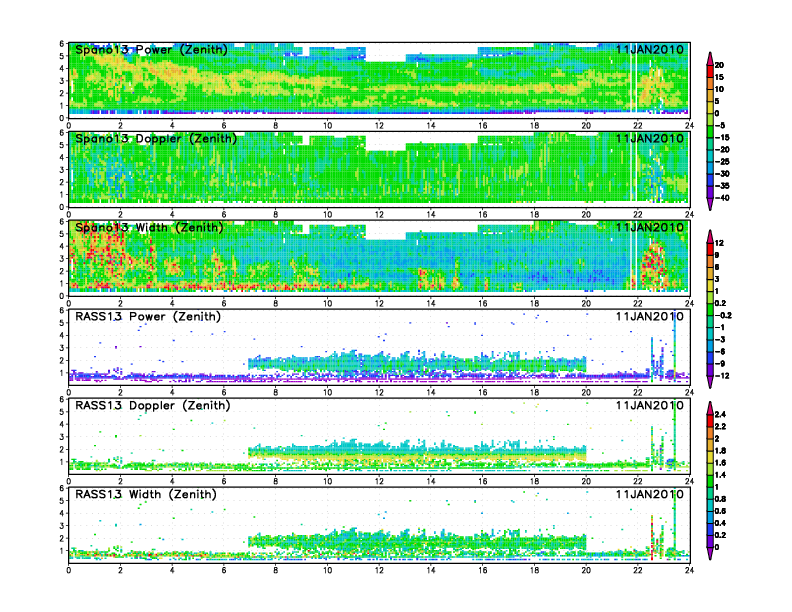The image size is (792, 612).
Task: Pick the red segment beside "2.2" on bottom colorbar
Action: [x=710, y=421]
